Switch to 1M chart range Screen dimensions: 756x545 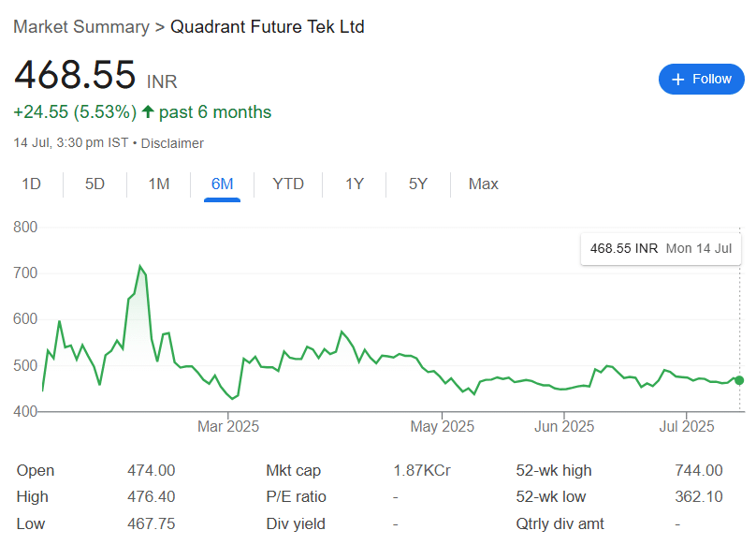coord(158,184)
